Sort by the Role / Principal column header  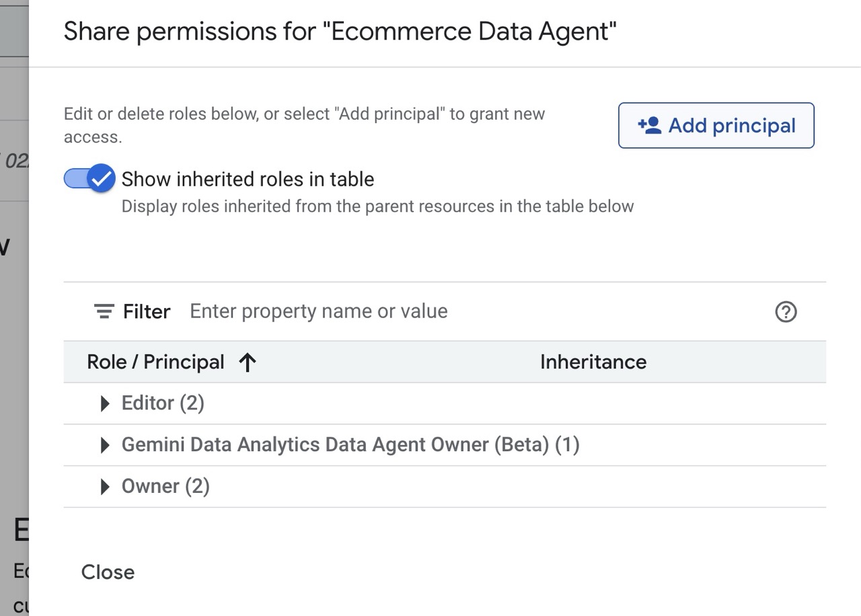coord(155,362)
